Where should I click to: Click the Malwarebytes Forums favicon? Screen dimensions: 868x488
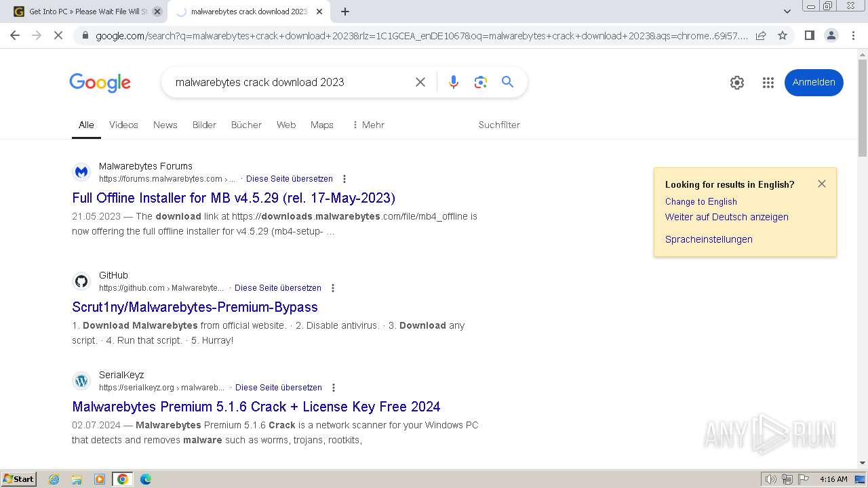pos(81,172)
